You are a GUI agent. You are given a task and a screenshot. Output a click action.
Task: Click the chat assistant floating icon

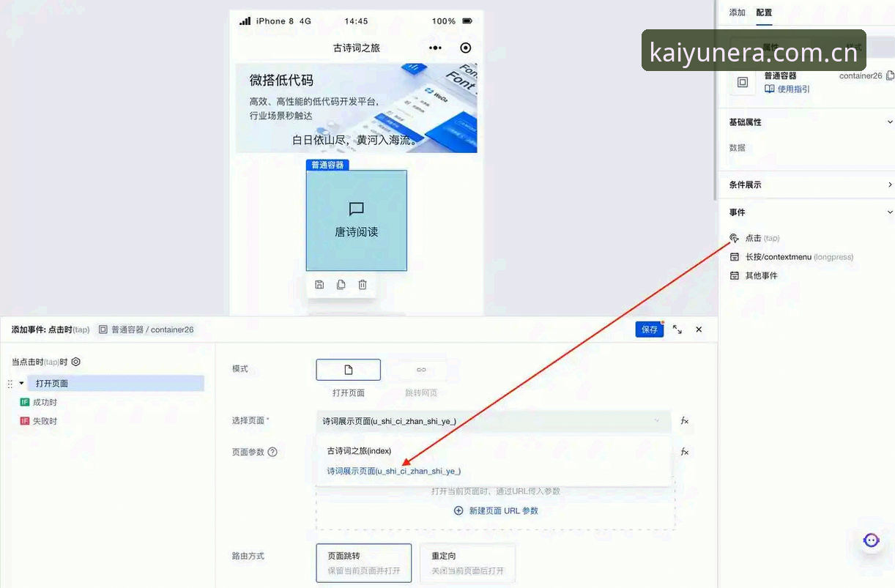click(871, 540)
